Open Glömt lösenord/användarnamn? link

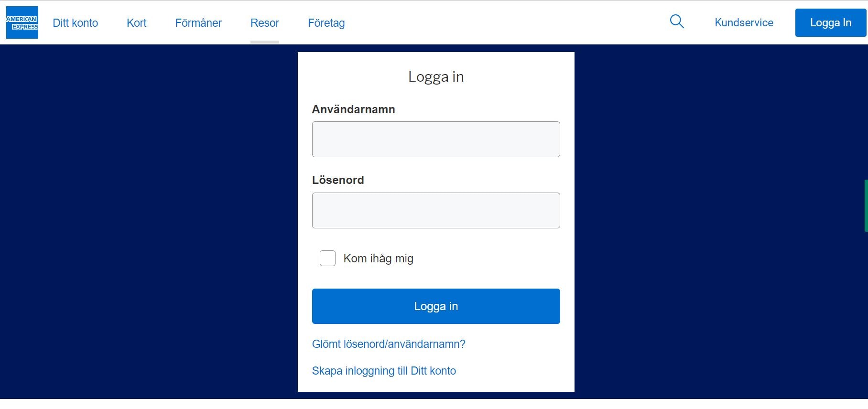388,344
